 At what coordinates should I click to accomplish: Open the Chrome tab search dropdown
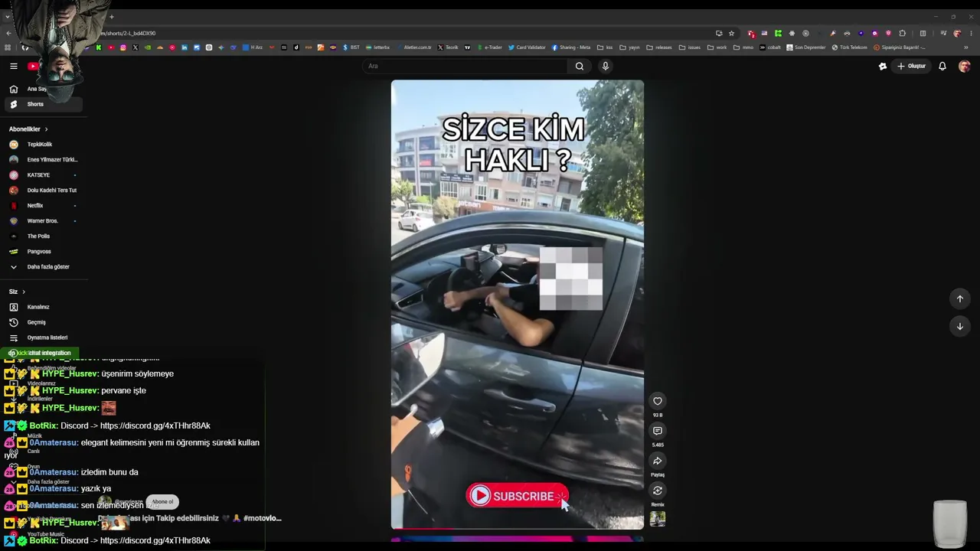[8, 17]
